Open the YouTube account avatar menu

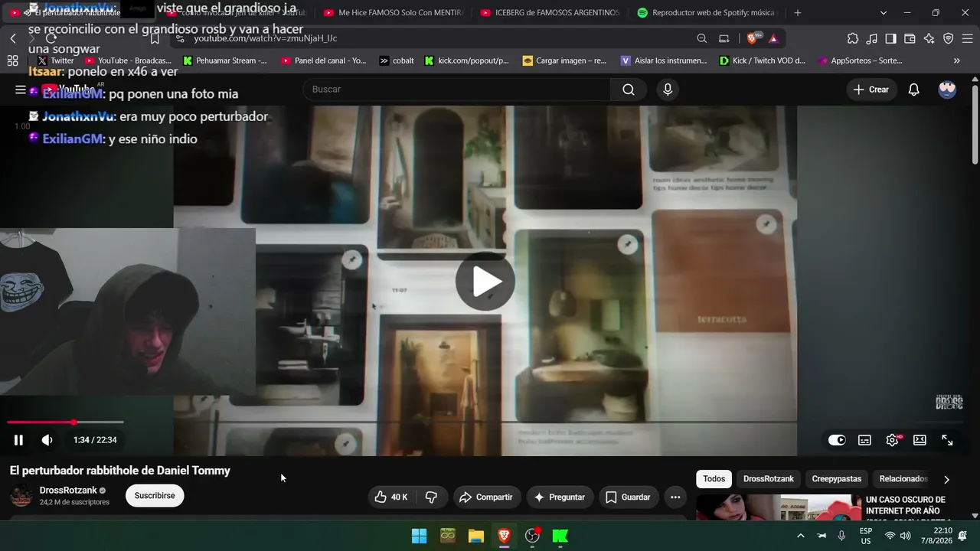point(947,90)
